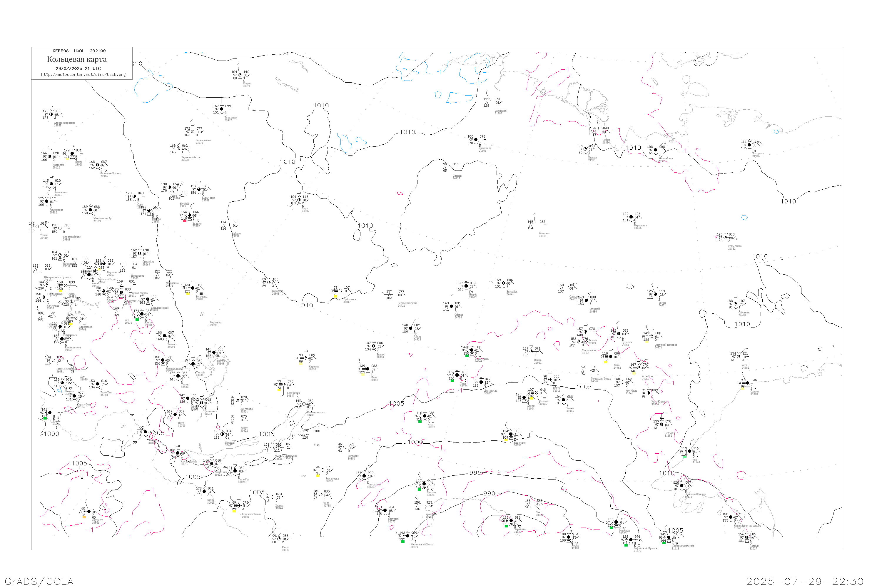Click the Экимчан station filled circle
This screenshot has width=882, height=588.
pyautogui.click(x=616, y=522)
